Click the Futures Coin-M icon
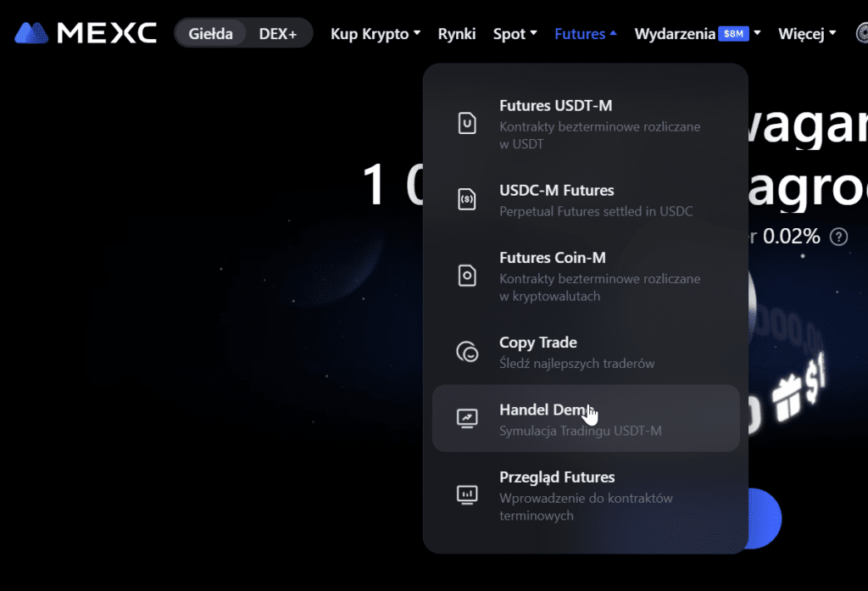The height and width of the screenshot is (591, 868). [467, 276]
